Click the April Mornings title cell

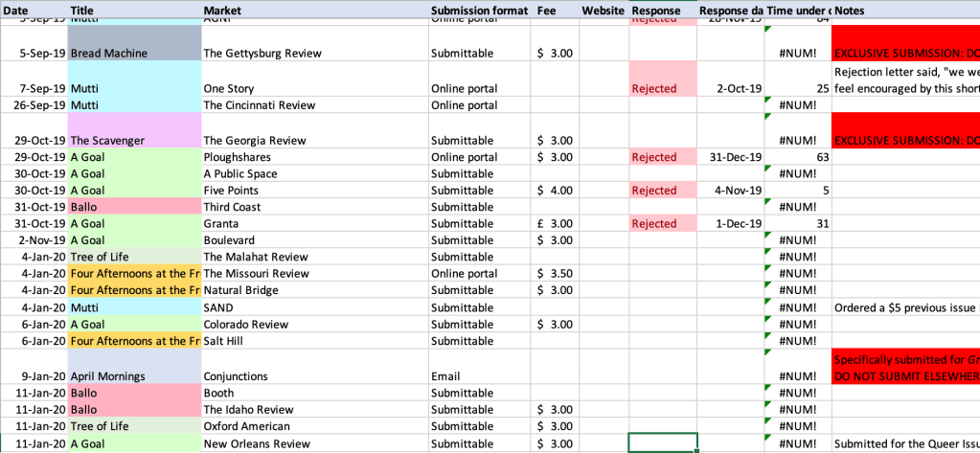pyautogui.click(x=134, y=367)
